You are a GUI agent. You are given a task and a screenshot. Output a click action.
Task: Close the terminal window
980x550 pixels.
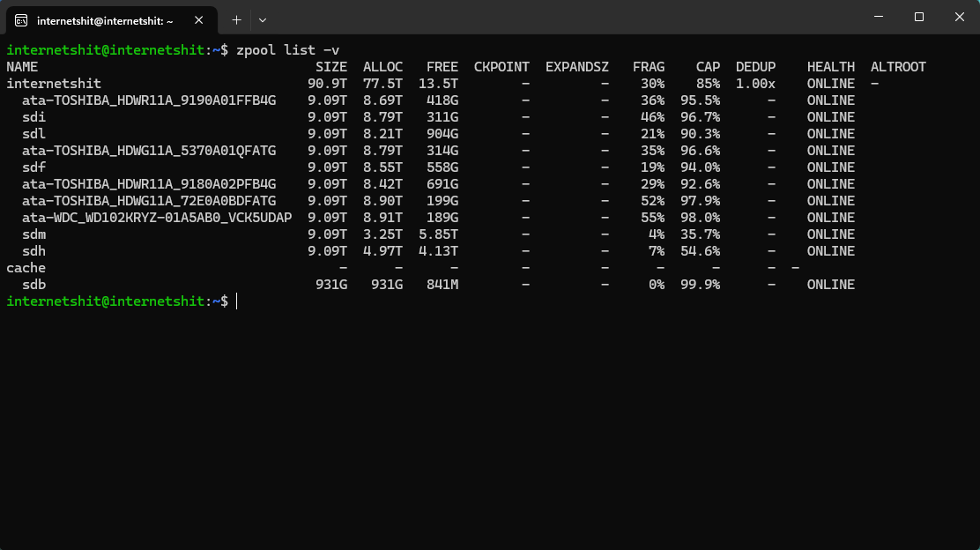(x=960, y=17)
